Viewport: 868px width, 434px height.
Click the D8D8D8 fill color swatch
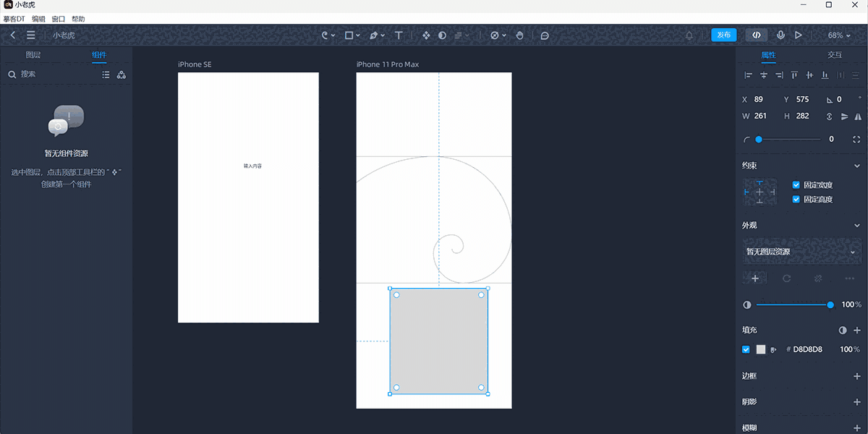(x=761, y=349)
